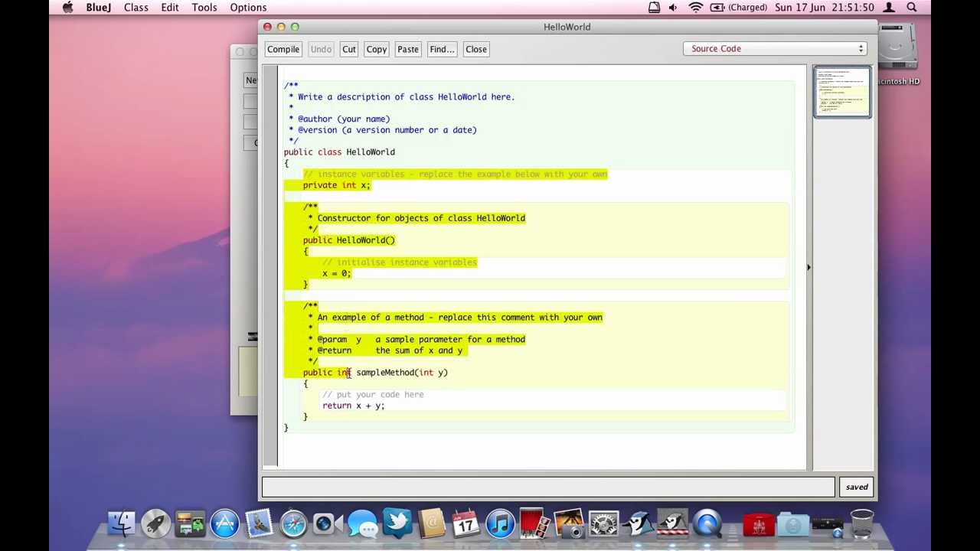
Task: Click the Wi-Fi status icon
Action: click(695, 8)
